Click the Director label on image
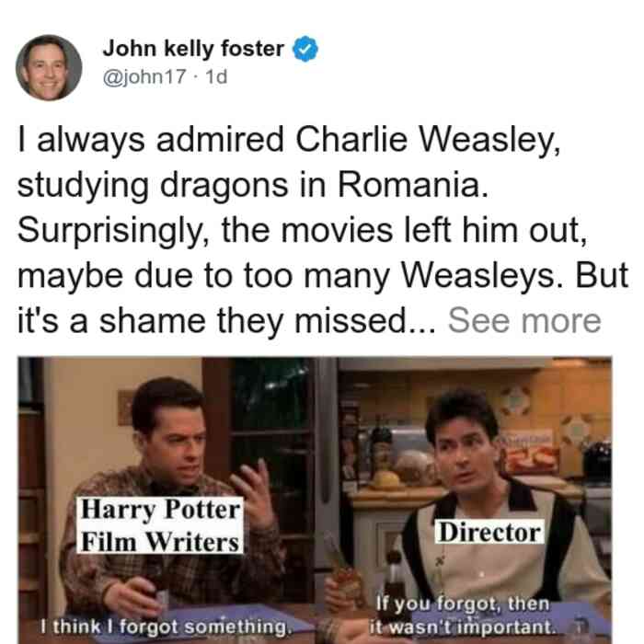The image size is (644, 644). 489,532
